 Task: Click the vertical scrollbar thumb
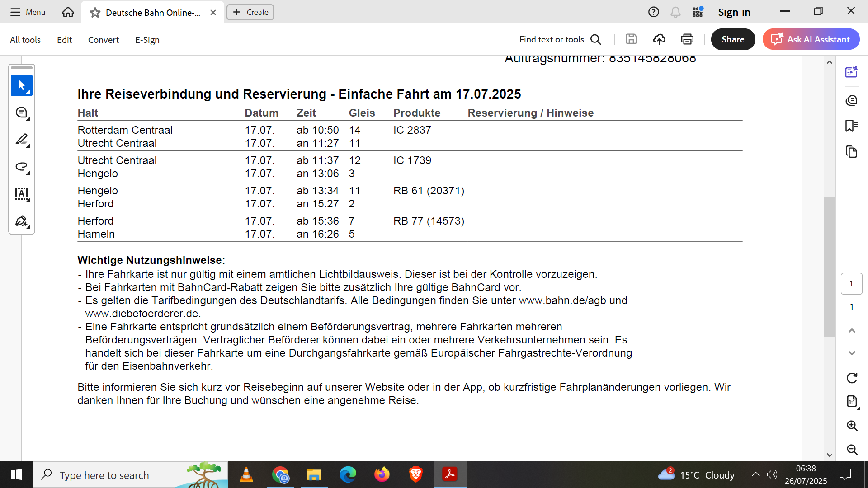point(829,267)
